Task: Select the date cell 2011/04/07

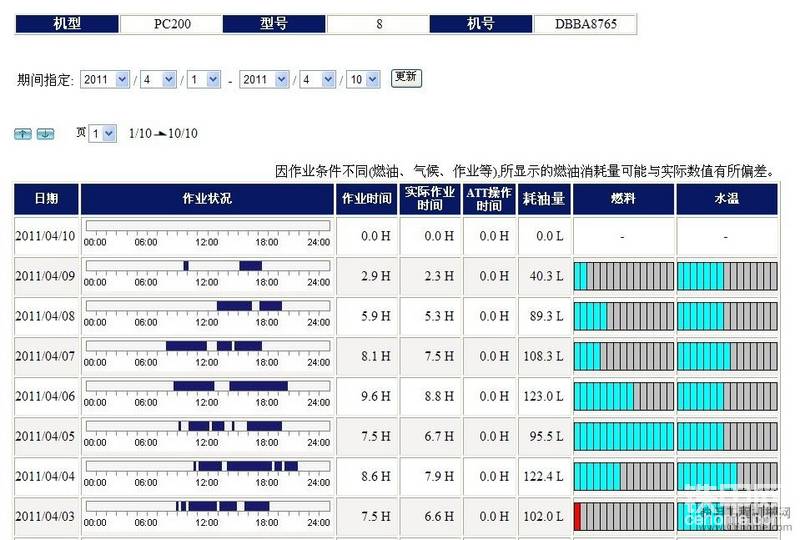Action: [46, 356]
